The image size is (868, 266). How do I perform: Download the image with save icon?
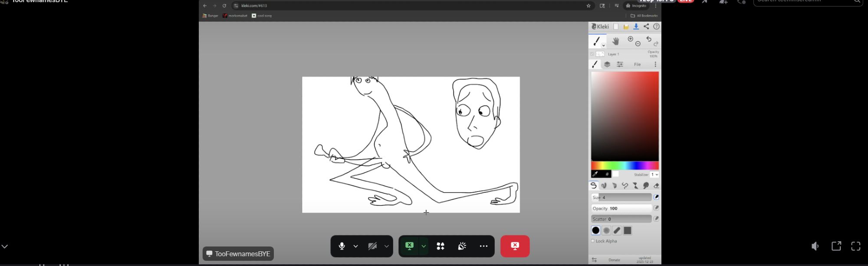point(636,27)
